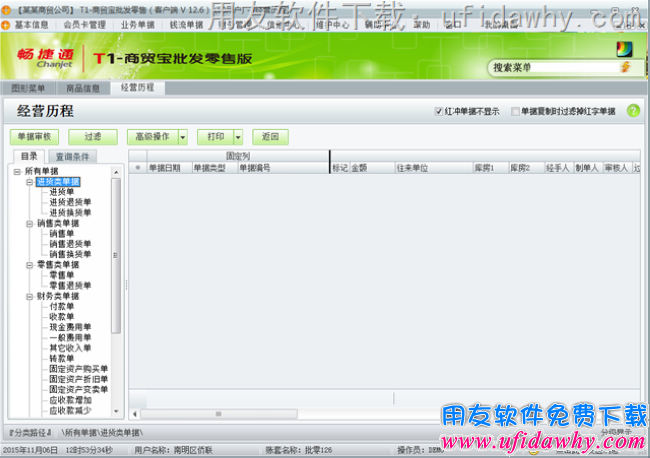Click the table scrollbar left arrow
Screen dimensions: 650x458
coord(134,414)
